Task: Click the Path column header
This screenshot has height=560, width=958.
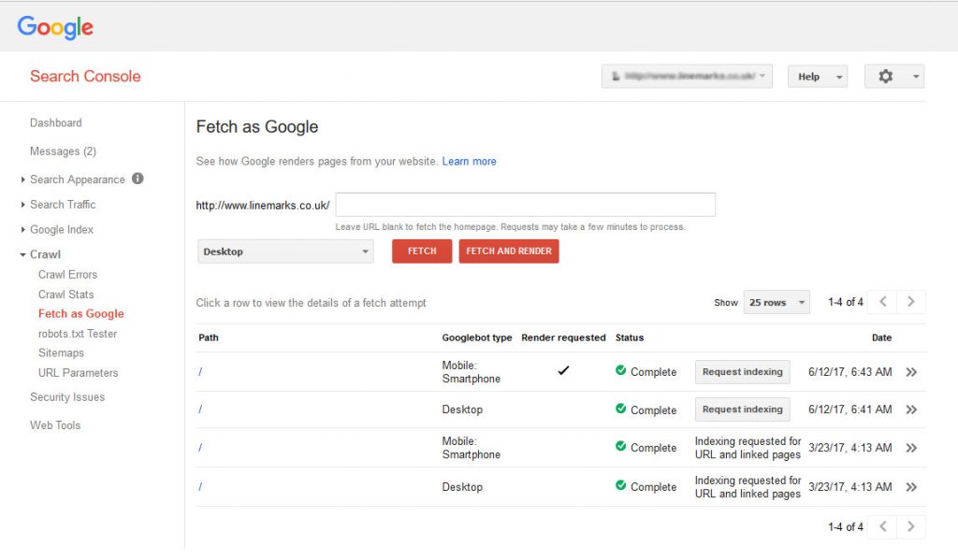Action: [x=209, y=337]
